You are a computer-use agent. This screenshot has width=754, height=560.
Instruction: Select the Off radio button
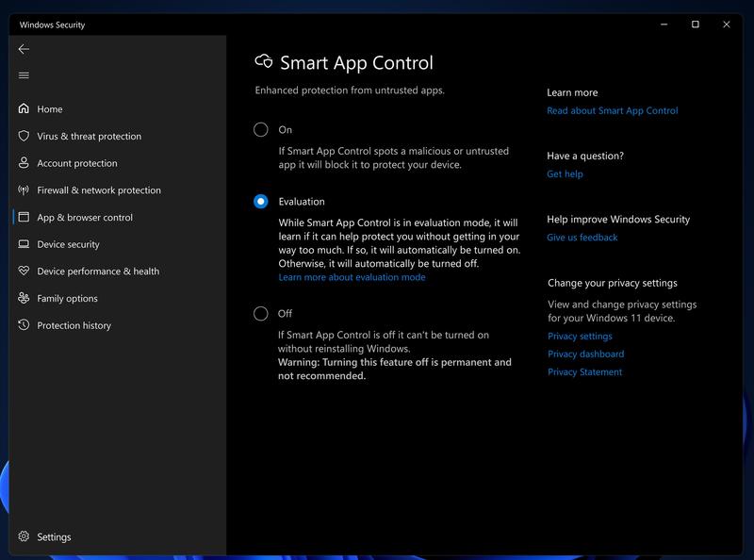click(261, 314)
